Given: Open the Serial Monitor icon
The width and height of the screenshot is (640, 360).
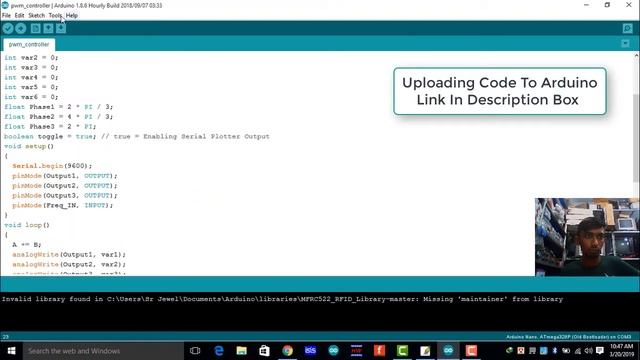Looking at the screenshot, I should (627, 28).
